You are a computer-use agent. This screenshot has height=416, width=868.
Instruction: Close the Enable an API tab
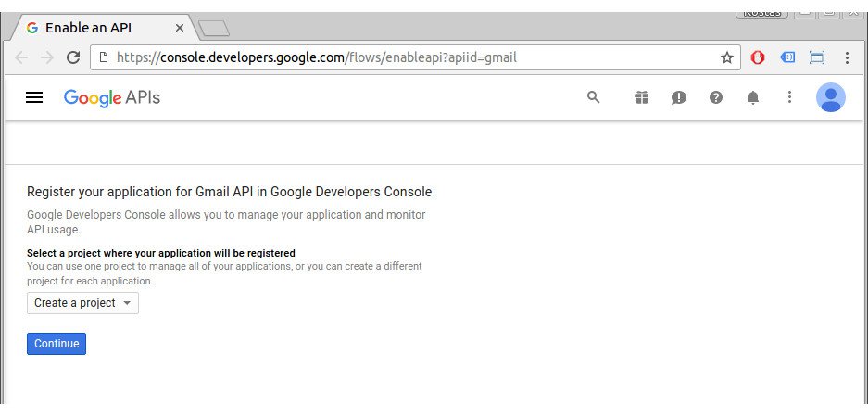point(180,28)
